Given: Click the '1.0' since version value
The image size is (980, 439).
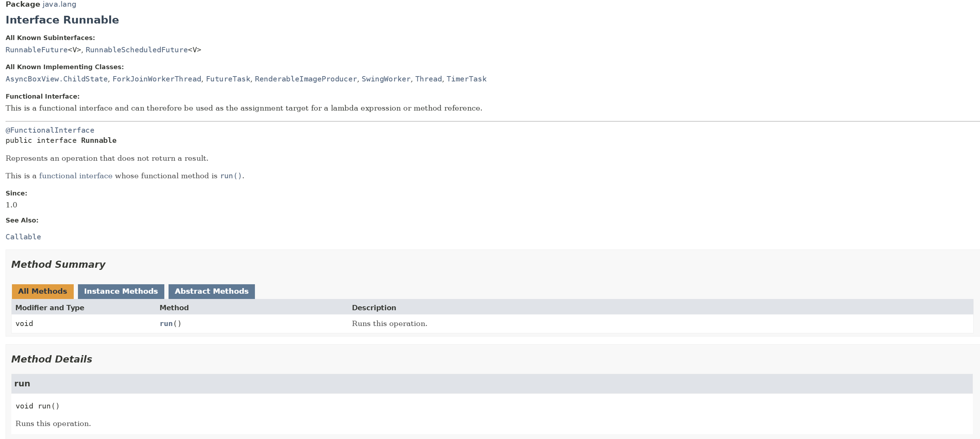Looking at the screenshot, I should click(x=12, y=205).
